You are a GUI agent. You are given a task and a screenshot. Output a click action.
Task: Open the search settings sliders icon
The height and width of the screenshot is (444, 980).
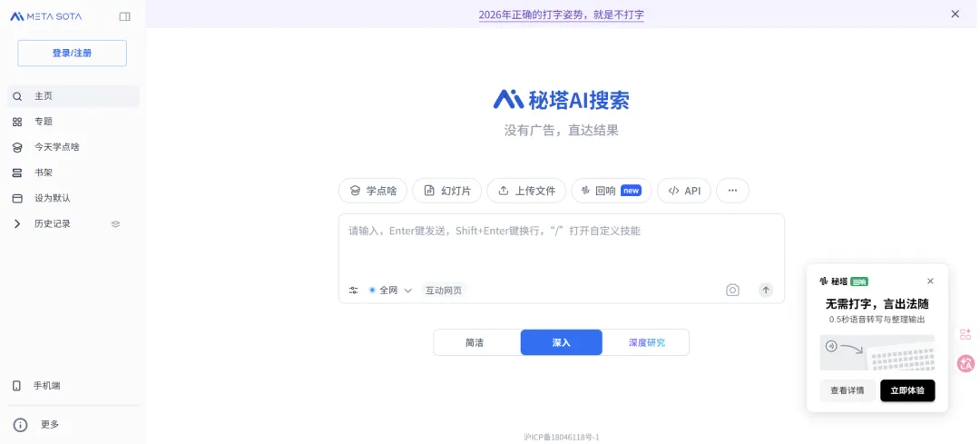tap(354, 291)
